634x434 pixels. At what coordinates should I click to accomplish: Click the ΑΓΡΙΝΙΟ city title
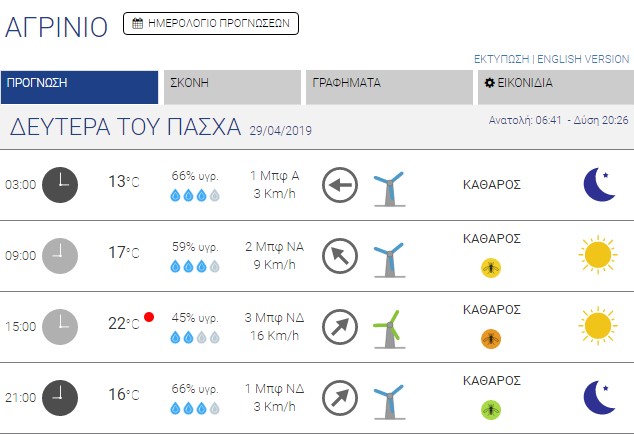[x=56, y=26]
